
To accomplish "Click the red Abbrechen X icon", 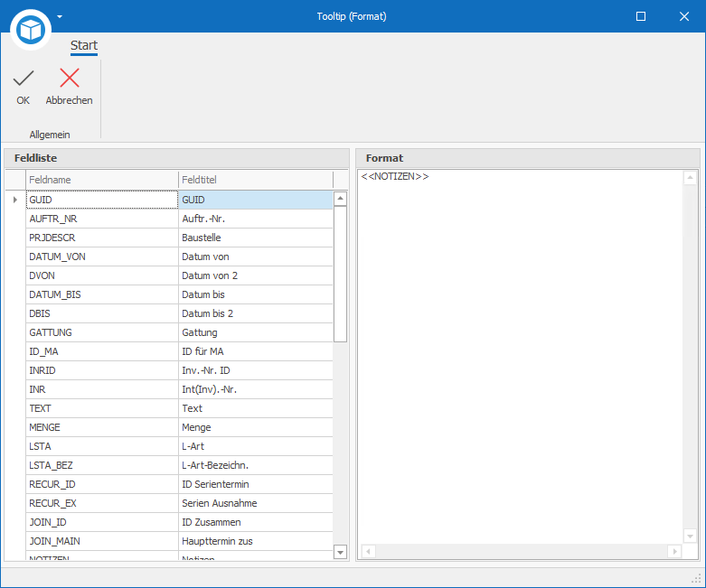I will pyautogui.click(x=70, y=78).
